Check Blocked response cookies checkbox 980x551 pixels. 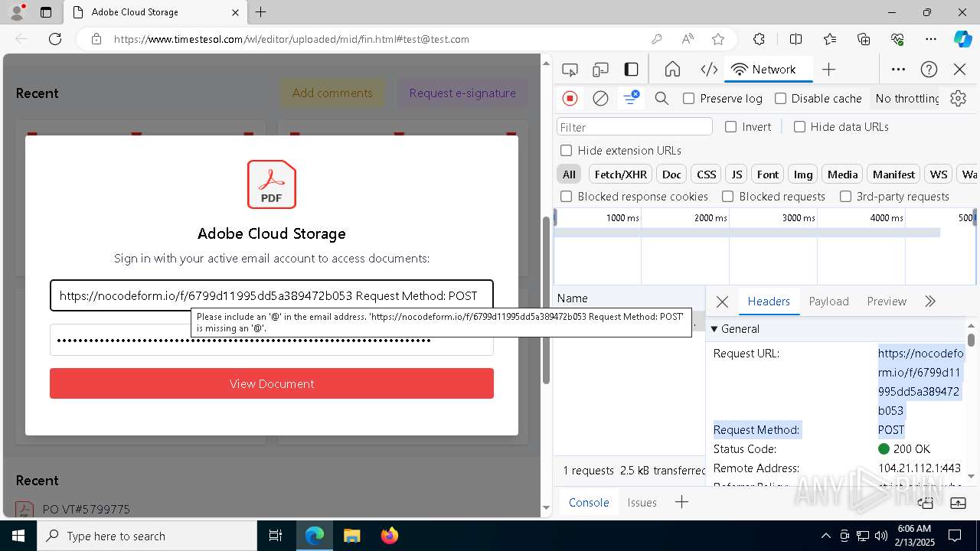pos(566,197)
